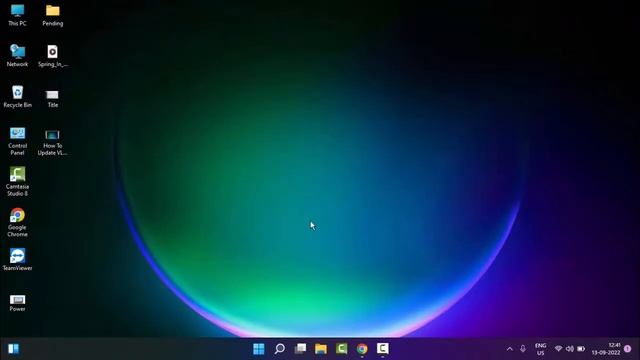
Task: Open Wi-Fi network tray icon
Action: [x=558, y=349]
